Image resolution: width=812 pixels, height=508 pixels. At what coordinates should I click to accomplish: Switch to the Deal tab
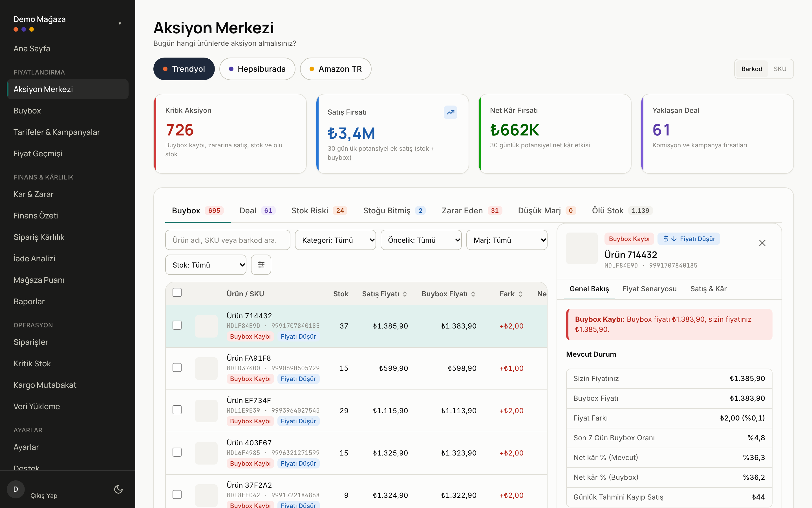[257, 211]
